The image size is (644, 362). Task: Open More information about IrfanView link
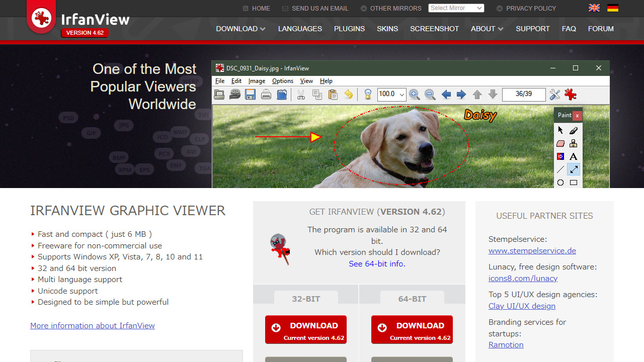(x=93, y=325)
